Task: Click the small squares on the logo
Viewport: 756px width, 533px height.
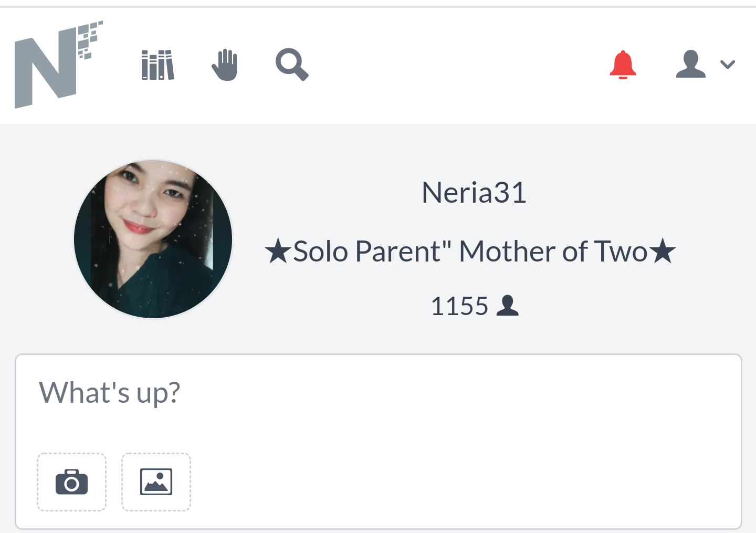Action: tap(90, 40)
